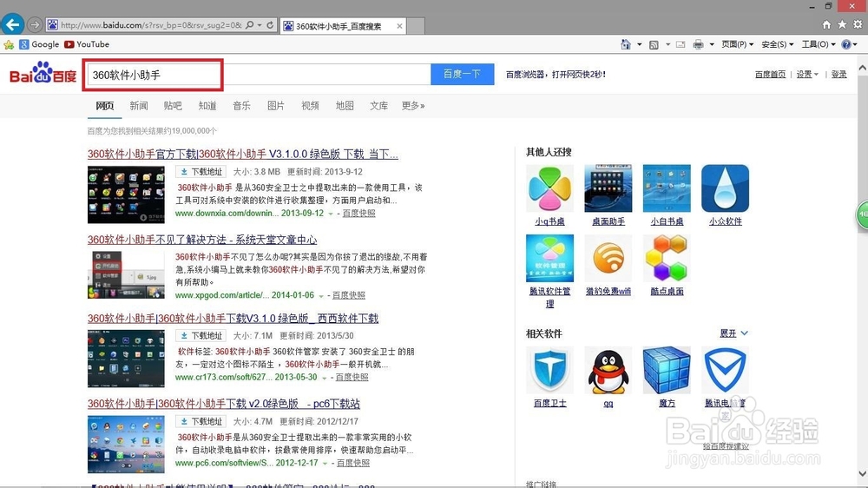Viewport: 868px width, 488px height.
Task: Expand the 页面(P) menu
Action: pos(737,44)
